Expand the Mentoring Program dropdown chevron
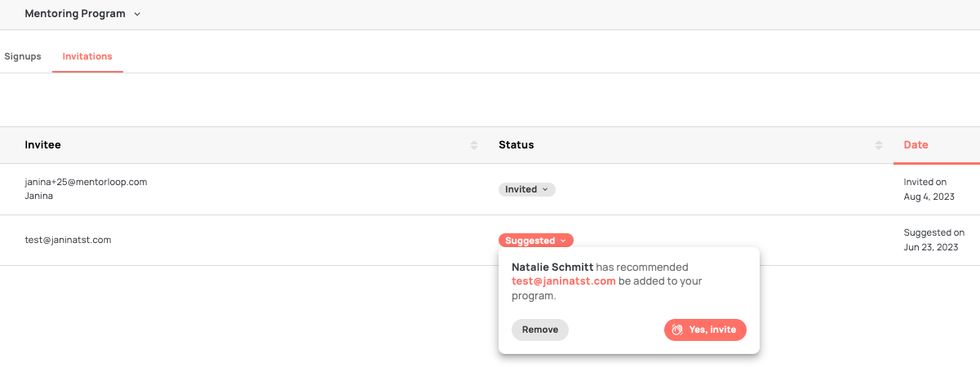Screen dimensions: 980x367 pyautogui.click(x=137, y=14)
